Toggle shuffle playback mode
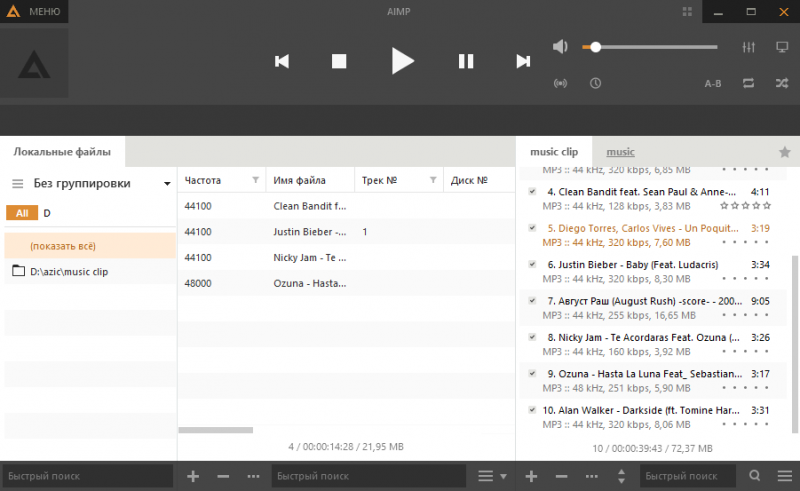This screenshot has height=491, width=800. [782, 83]
